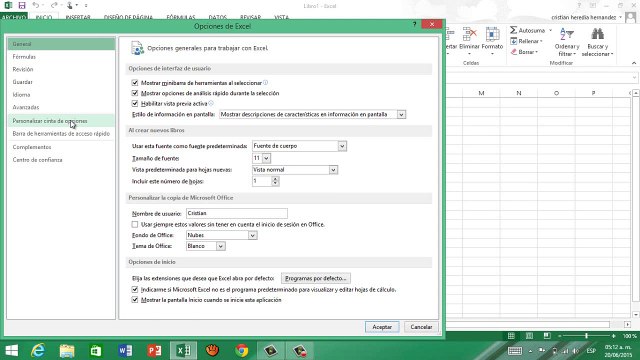Click Buscar y seleccionar binoculars icon
This screenshot has width=640, height=360.
click(598, 34)
